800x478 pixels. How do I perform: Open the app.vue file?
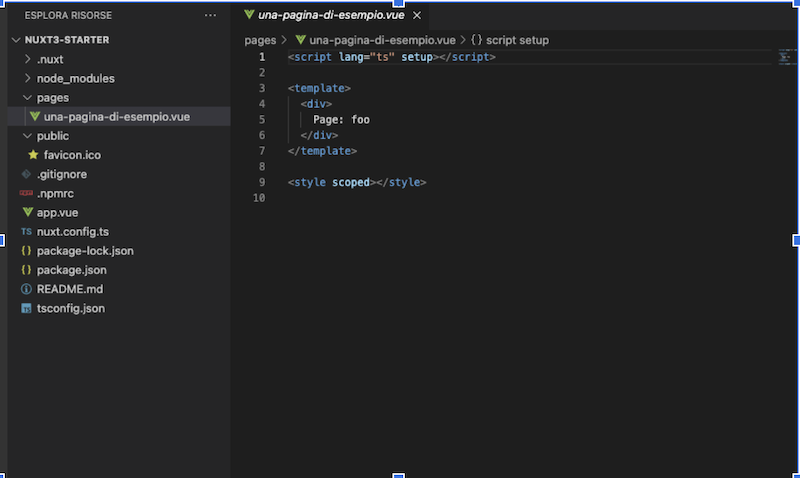point(57,213)
